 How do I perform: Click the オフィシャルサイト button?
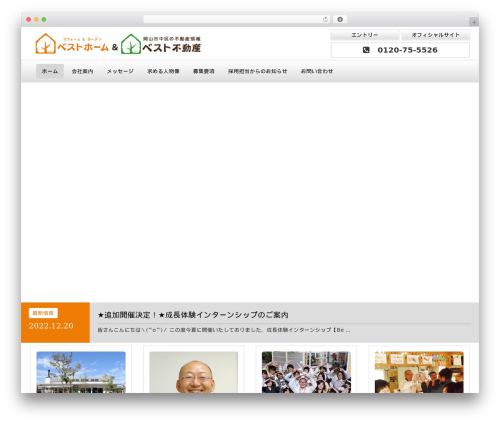tap(435, 35)
